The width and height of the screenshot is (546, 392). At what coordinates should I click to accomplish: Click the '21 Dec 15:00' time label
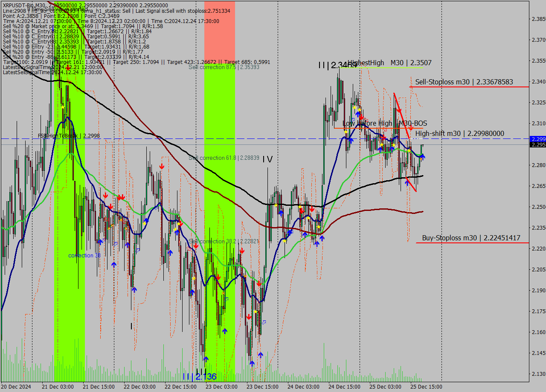[x=99, y=387]
